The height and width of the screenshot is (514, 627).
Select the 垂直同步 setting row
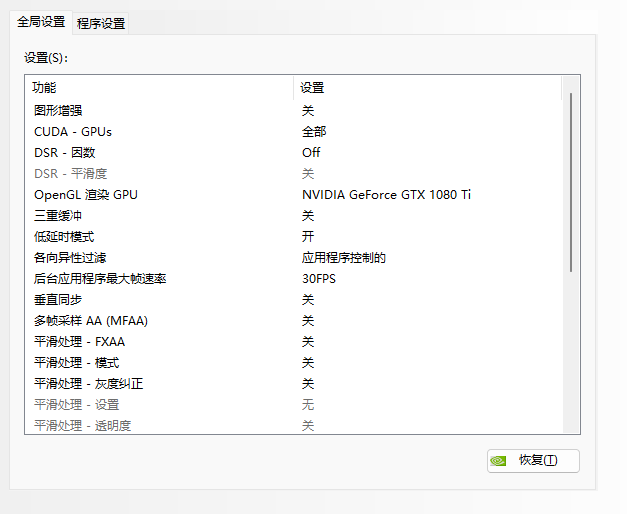point(58,299)
